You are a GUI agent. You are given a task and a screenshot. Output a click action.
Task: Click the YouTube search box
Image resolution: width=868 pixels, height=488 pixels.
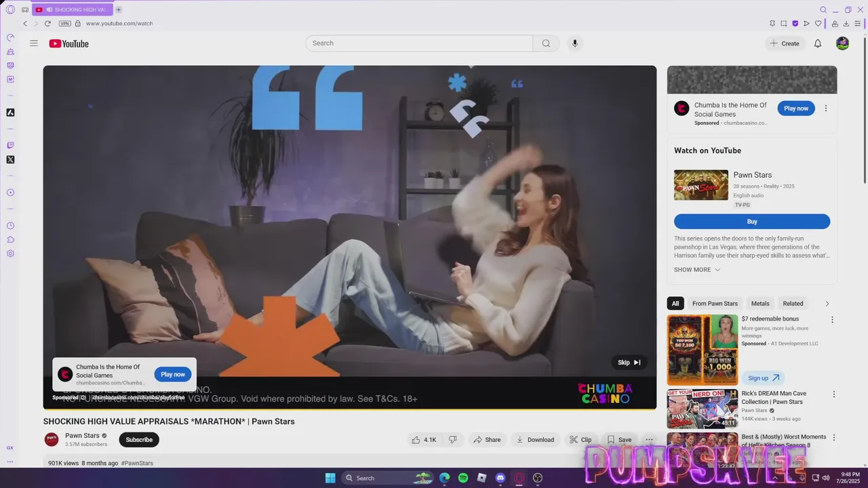click(419, 43)
